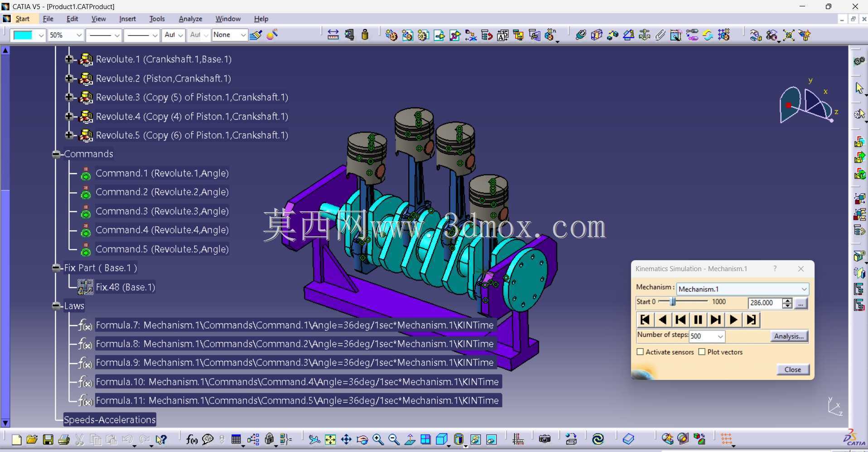Pause the kinematics simulation
868x452 pixels.
coord(698,320)
